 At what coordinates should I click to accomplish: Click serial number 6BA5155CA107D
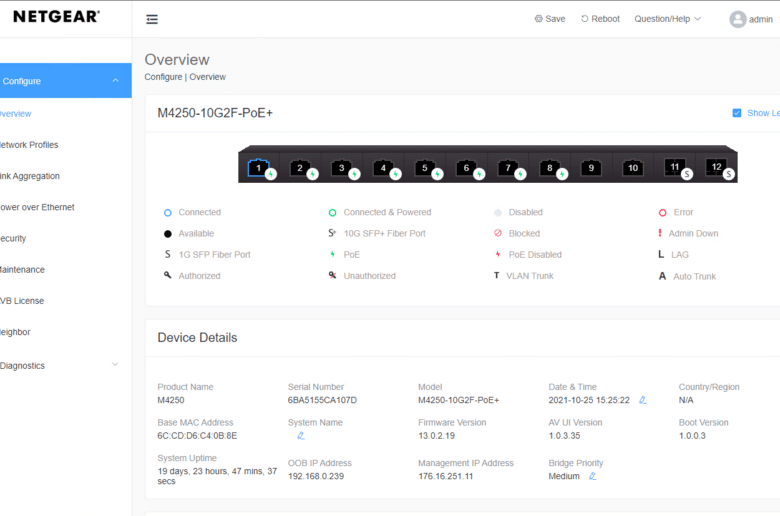322,400
